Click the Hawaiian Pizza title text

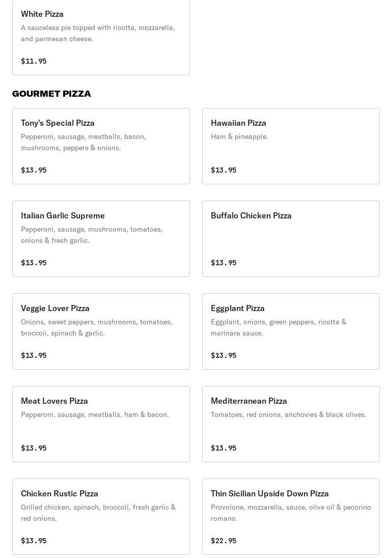(238, 123)
